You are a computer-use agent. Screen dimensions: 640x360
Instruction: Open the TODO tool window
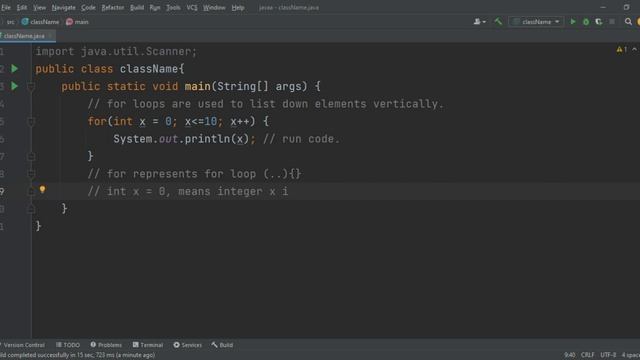click(x=68, y=345)
